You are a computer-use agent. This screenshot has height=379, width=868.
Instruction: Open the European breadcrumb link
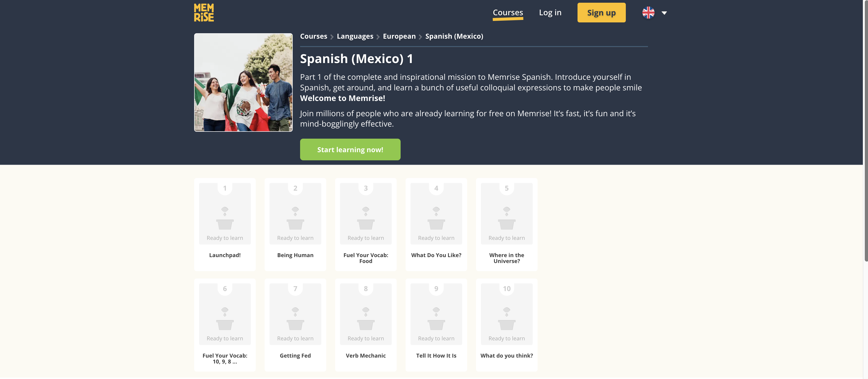[x=399, y=36]
